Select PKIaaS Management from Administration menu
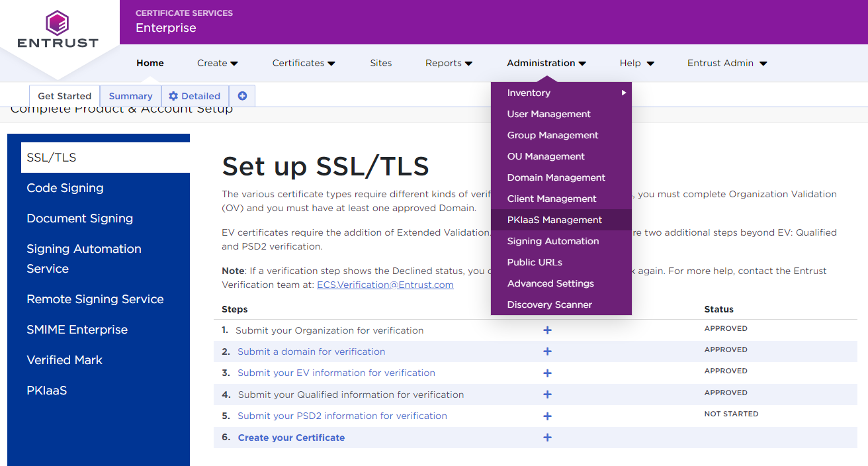The height and width of the screenshot is (466, 868). [554, 220]
